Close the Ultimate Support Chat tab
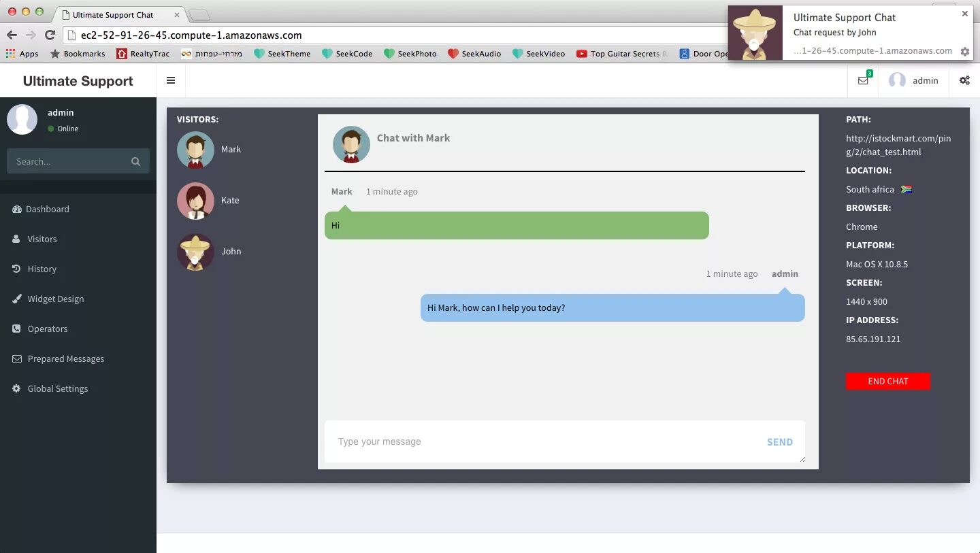Image resolution: width=980 pixels, height=553 pixels. pos(176,14)
